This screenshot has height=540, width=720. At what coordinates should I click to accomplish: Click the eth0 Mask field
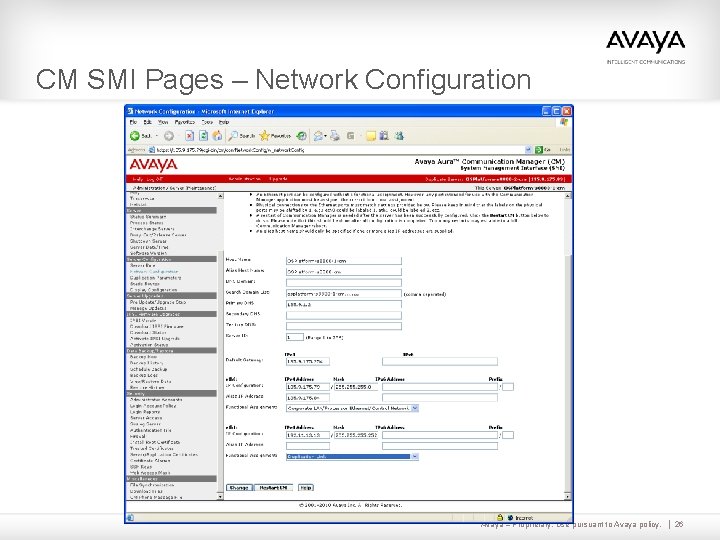click(356, 387)
